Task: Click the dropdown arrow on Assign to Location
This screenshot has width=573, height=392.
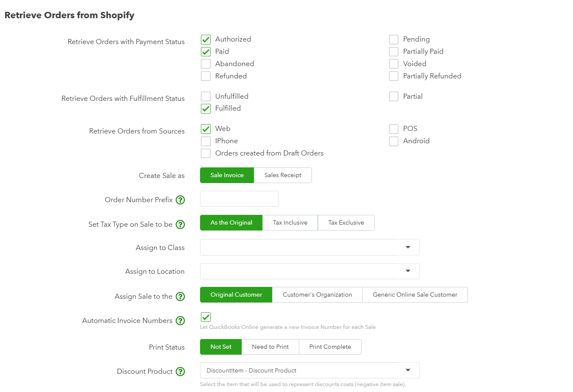Action: click(x=408, y=271)
